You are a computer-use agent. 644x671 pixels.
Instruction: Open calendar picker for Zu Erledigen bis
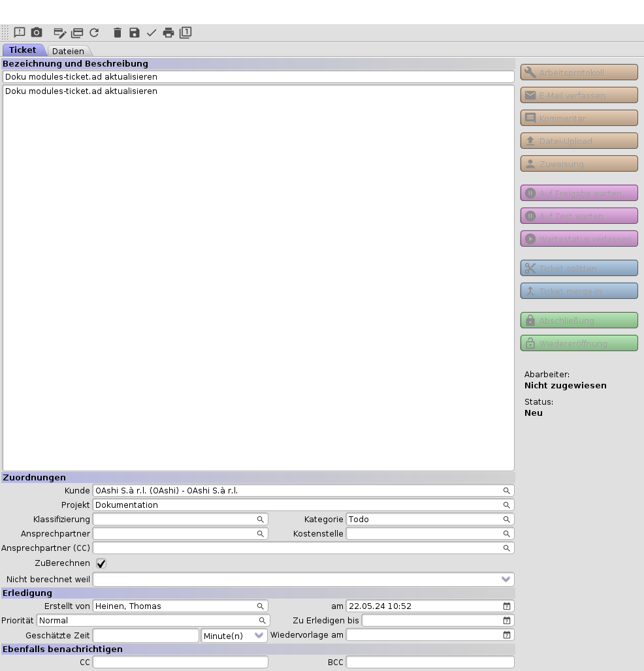tap(506, 621)
